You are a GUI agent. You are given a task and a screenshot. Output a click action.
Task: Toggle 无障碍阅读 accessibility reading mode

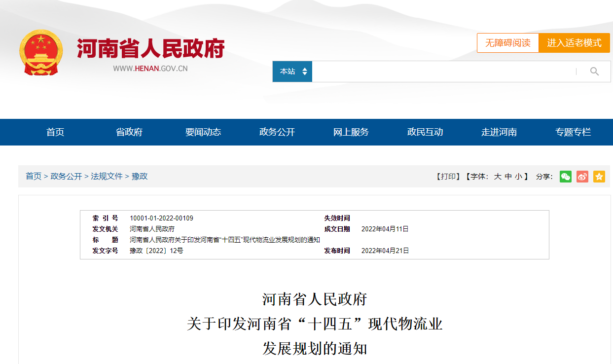pyautogui.click(x=507, y=43)
